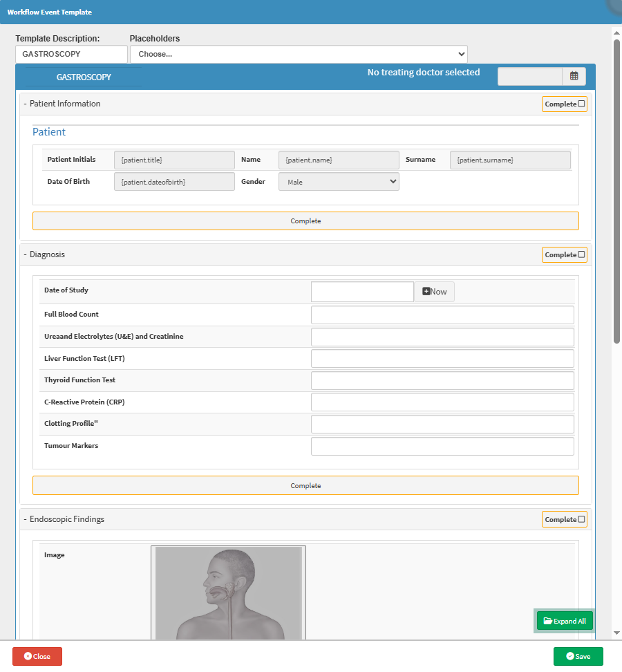622x672 pixels.
Task: Tick the Diagnosis Complete checkbox
Action: 581,254
